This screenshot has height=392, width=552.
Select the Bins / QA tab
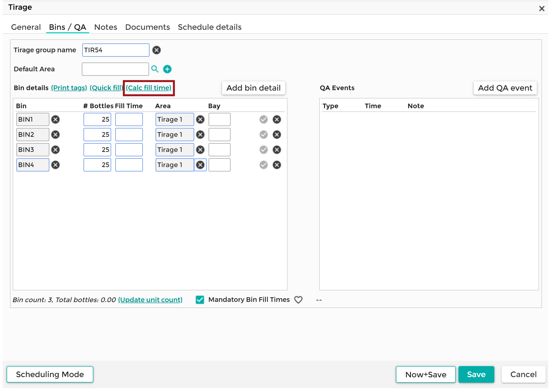(67, 27)
